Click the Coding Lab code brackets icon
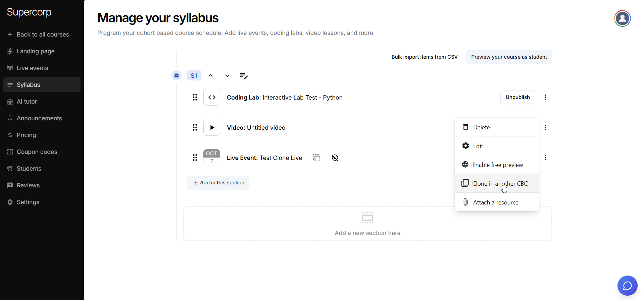The image size is (644, 300). pos(212,97)
